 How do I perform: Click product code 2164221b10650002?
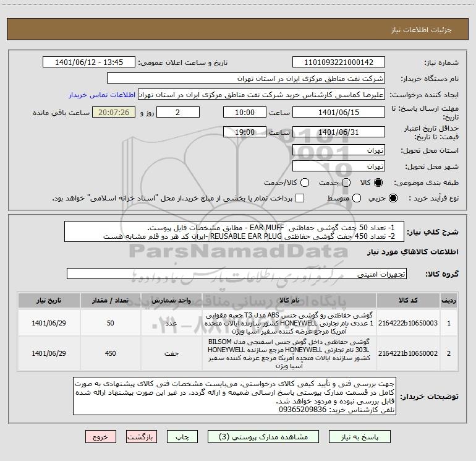(408, 353)
